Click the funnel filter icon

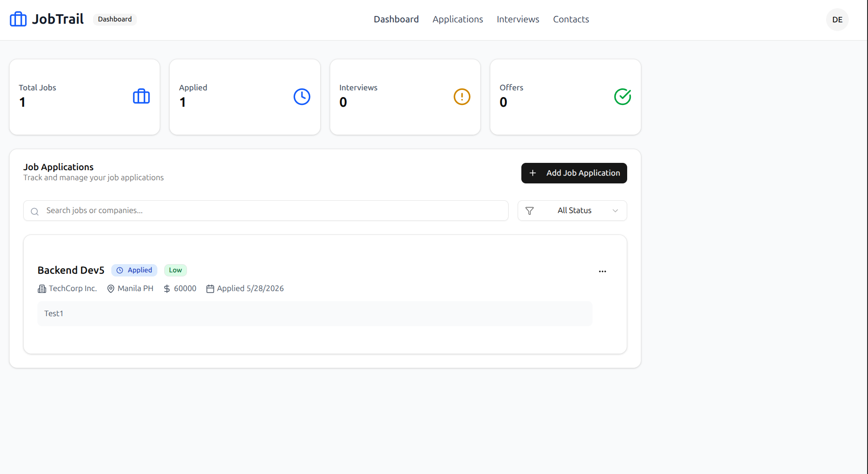(530, 211)
